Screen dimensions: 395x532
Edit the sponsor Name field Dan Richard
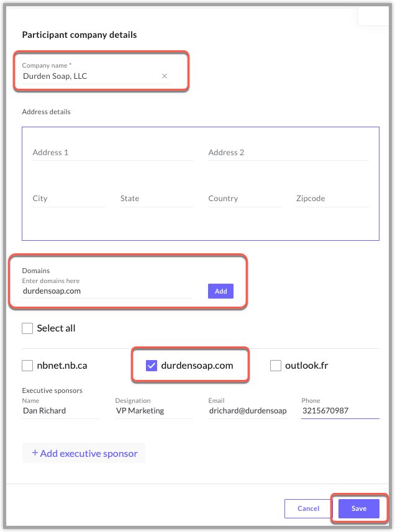61,411
